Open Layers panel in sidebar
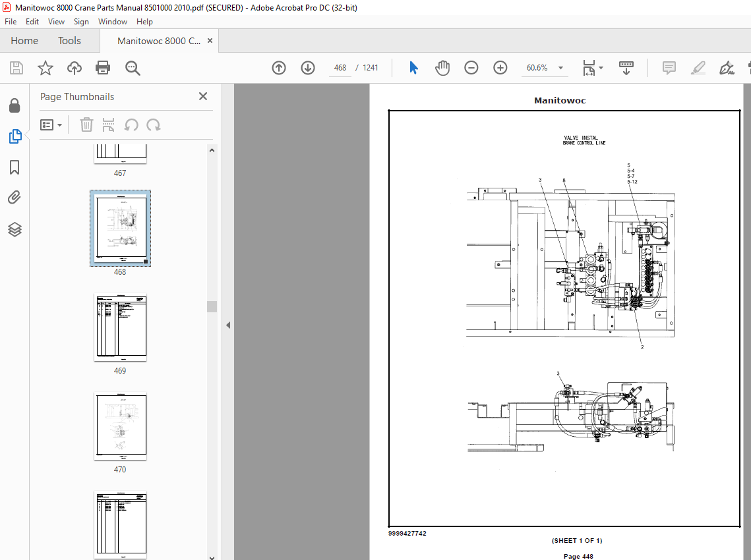 click(x=15, y=230)
